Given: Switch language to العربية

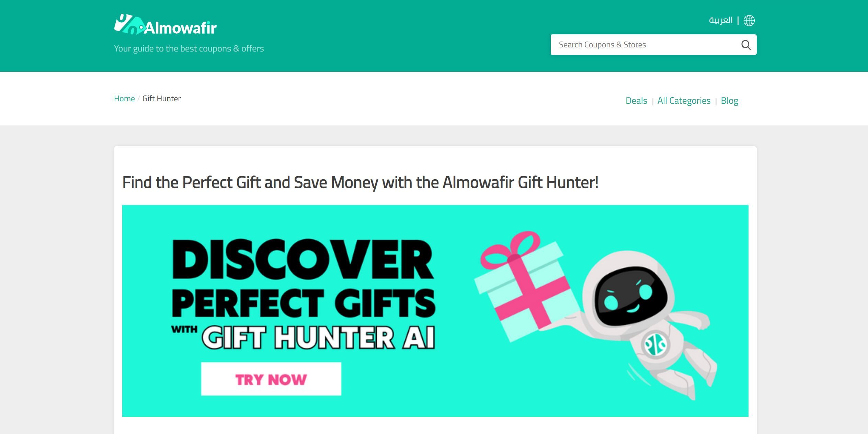Looking at the screenshot, I should [721, 20].
